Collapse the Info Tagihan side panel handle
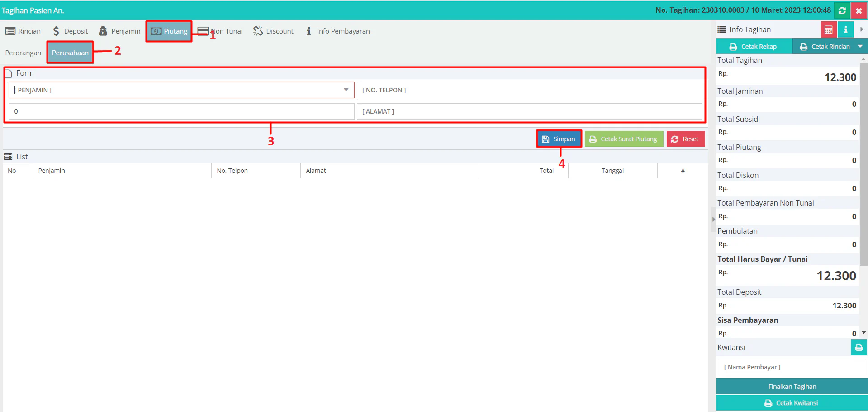 coord(713,219)
